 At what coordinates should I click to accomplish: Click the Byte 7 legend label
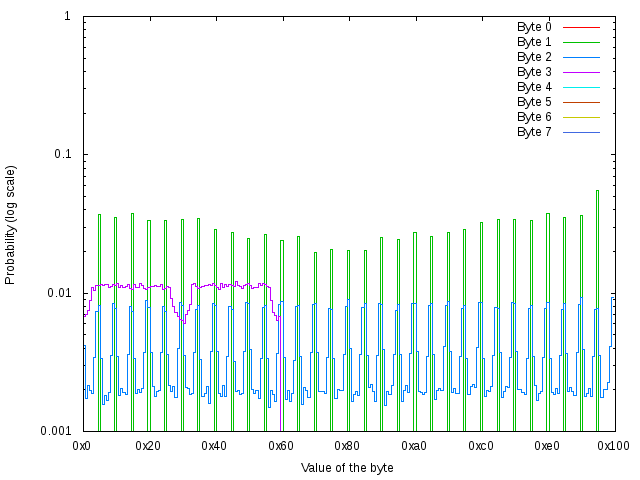[x=534, y=132]
